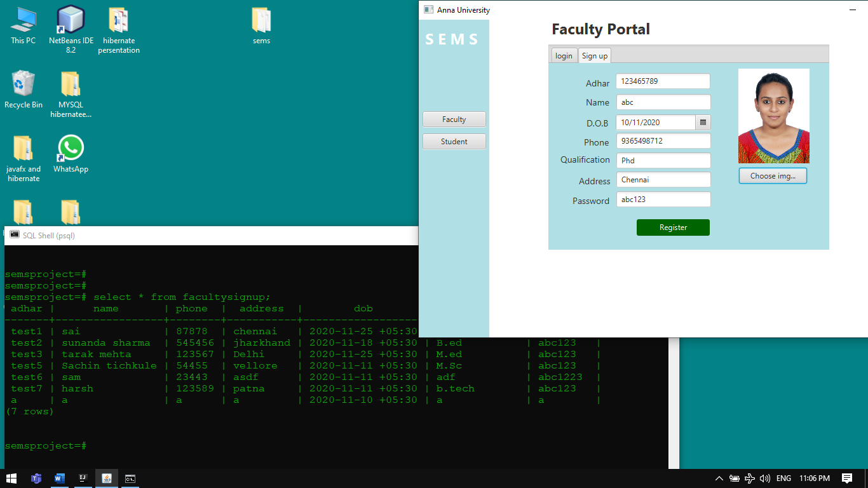This screenshot has height=488, width=868.
Task: Select Faculty in the SEMS sidebar
Action: (x=454, y=119)
